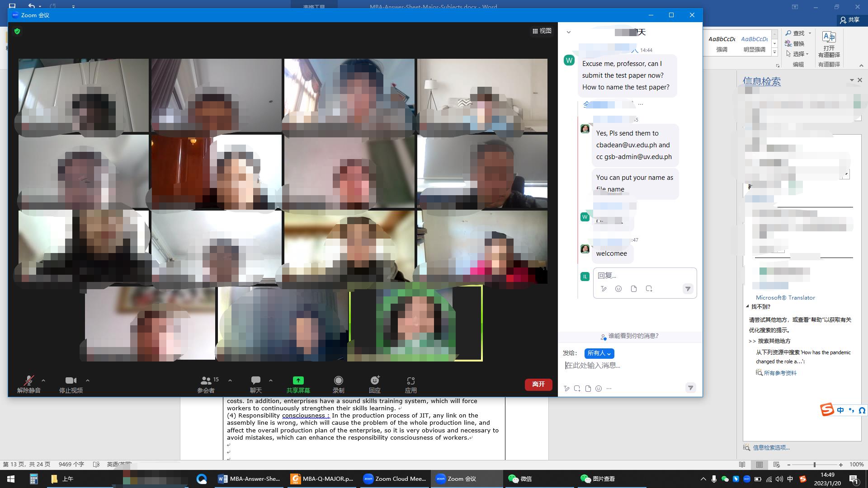
Task: Open MBA-Q-MAJOR PDF taskbar item
Action: [322, 479]
